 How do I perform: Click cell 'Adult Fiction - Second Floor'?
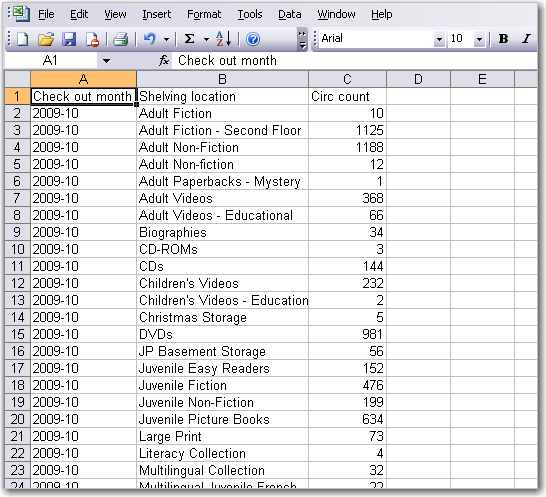(x=222, y=130)
